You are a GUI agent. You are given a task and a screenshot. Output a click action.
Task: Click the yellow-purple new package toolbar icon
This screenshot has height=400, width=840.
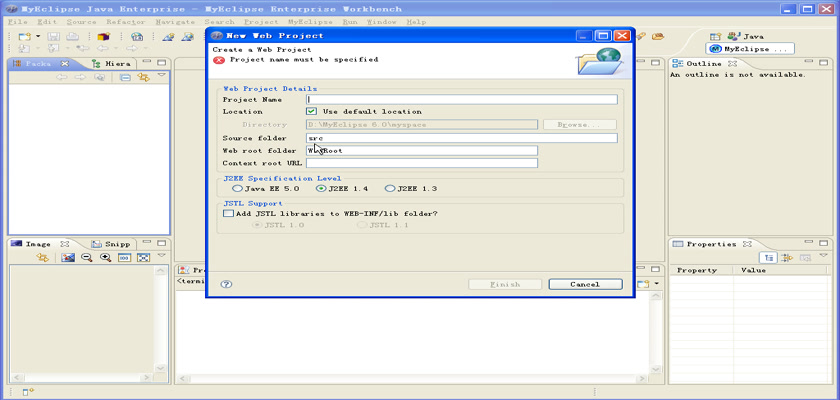(103, 36)
